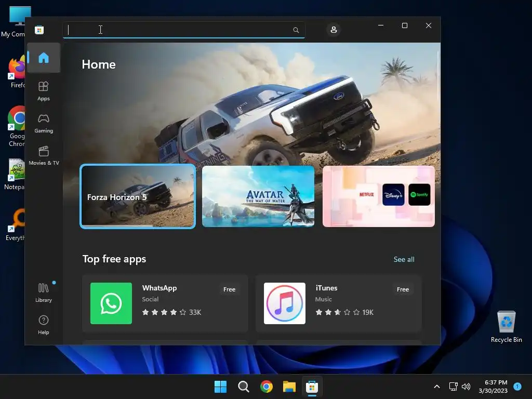This screenshot has width=532, height=399.
Task: Close the Microsoft Store window
Action: tap(429, 25)
